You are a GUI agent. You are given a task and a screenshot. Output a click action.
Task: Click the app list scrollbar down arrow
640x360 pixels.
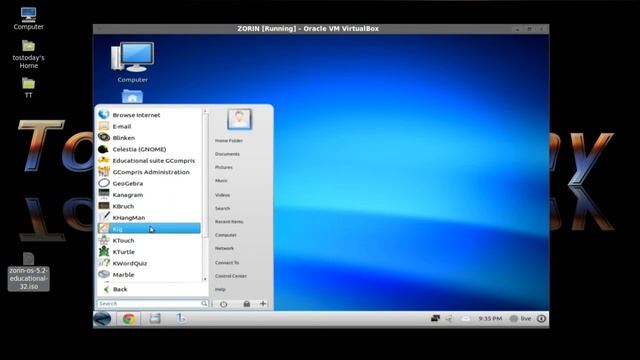tap(205, 279)
